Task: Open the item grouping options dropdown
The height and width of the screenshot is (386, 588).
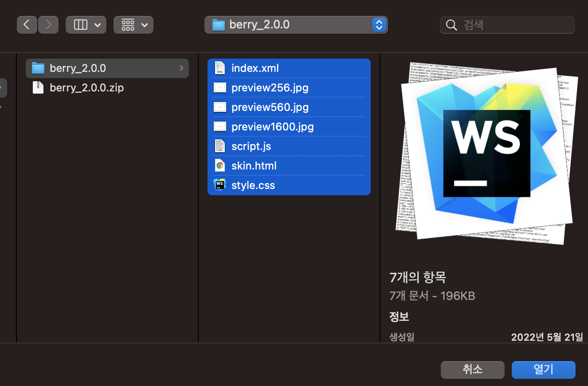Action: (x=133, y=25)
